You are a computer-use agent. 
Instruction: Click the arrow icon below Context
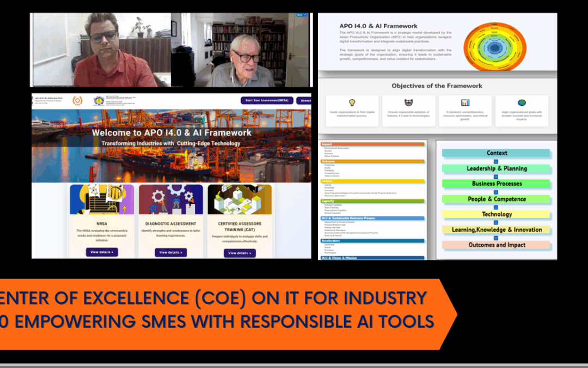point(496,161)
